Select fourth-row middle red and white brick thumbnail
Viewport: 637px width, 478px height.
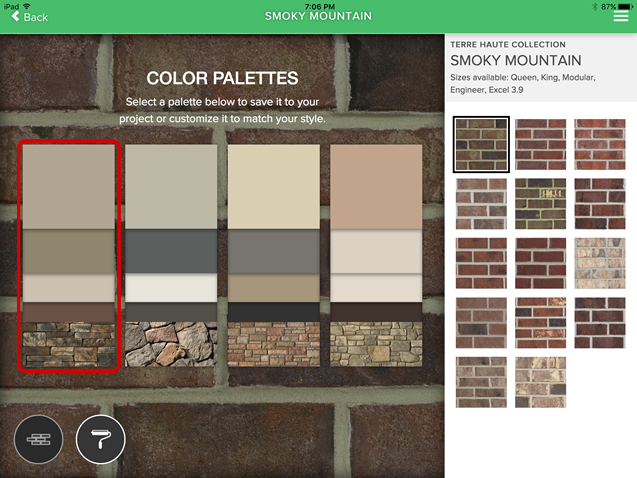(540, 323)
